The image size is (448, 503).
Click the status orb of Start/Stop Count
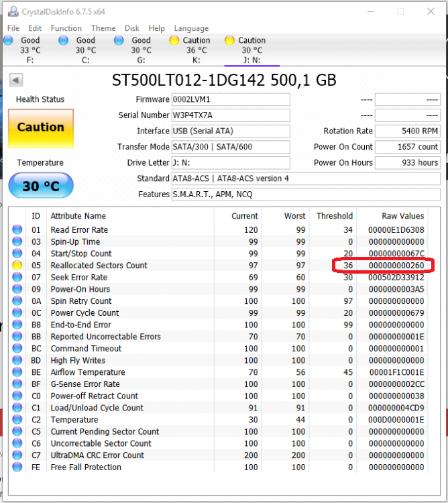[17, 254]
